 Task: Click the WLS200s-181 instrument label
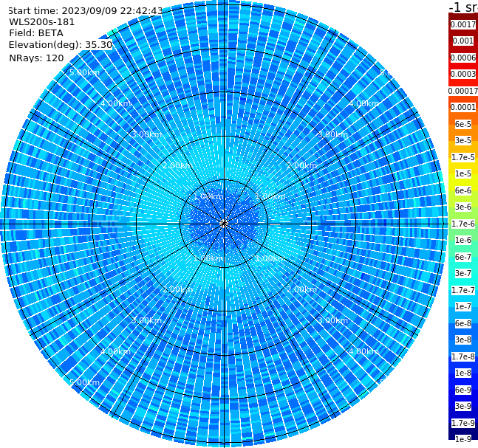click(42, 22)
